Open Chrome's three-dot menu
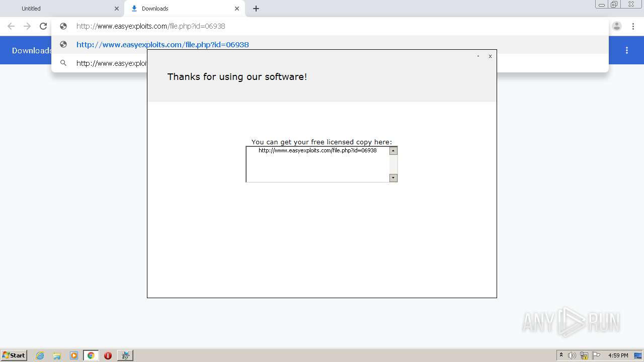 pyautogui.click(x=633, y=26)
